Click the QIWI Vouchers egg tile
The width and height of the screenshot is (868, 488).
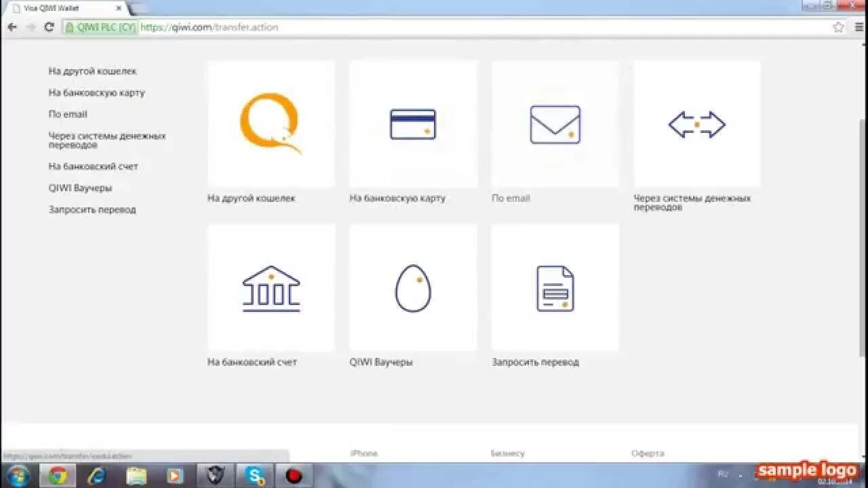[x=413, y=288]
